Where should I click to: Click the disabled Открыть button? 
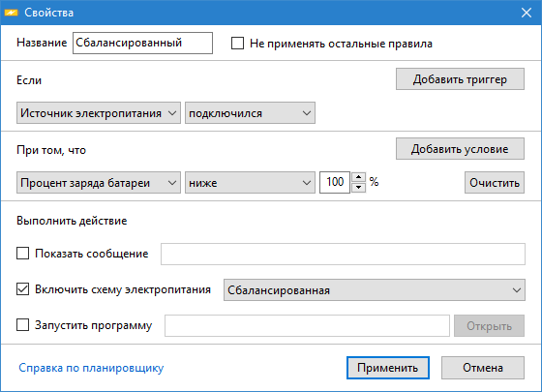click(489, 325)
